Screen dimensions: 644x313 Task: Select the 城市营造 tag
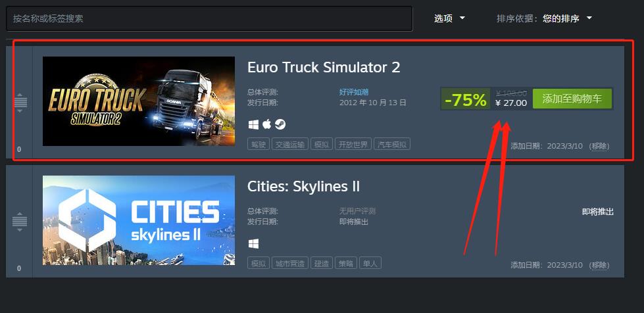pos(290,263)
